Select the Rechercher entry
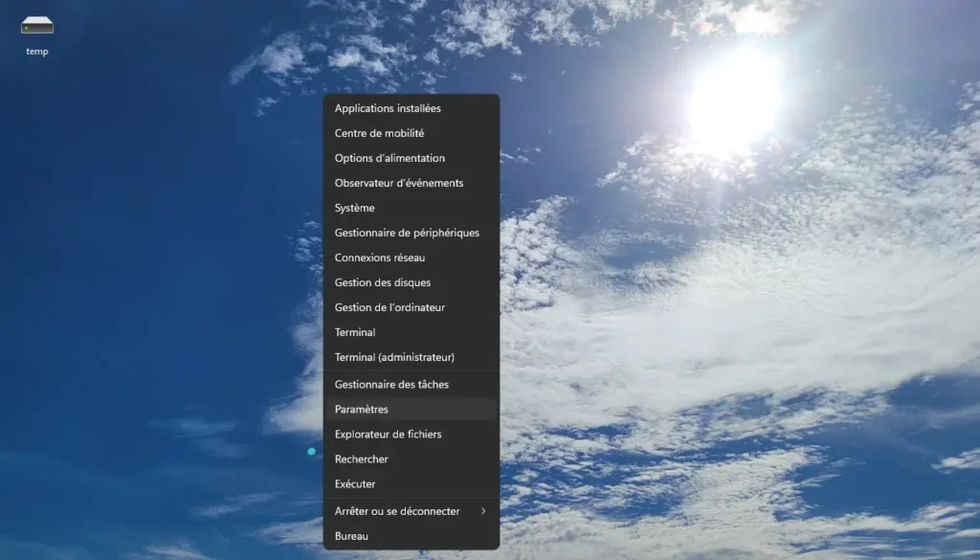 pos(412,459)
